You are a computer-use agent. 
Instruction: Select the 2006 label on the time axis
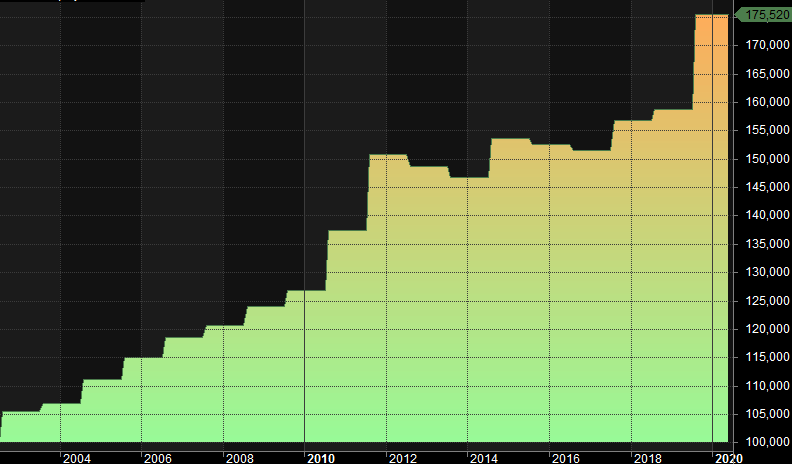[157, 457]
